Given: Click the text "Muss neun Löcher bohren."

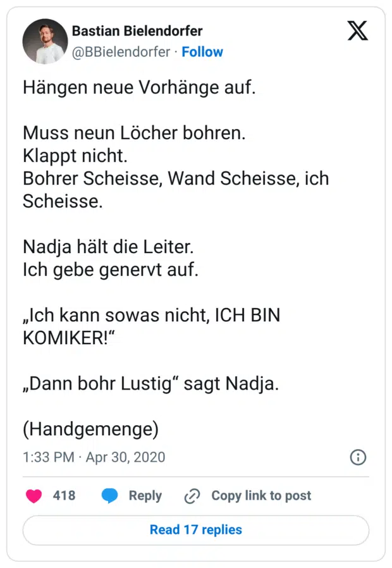Looking at the screenshot, I should (134, 133).
